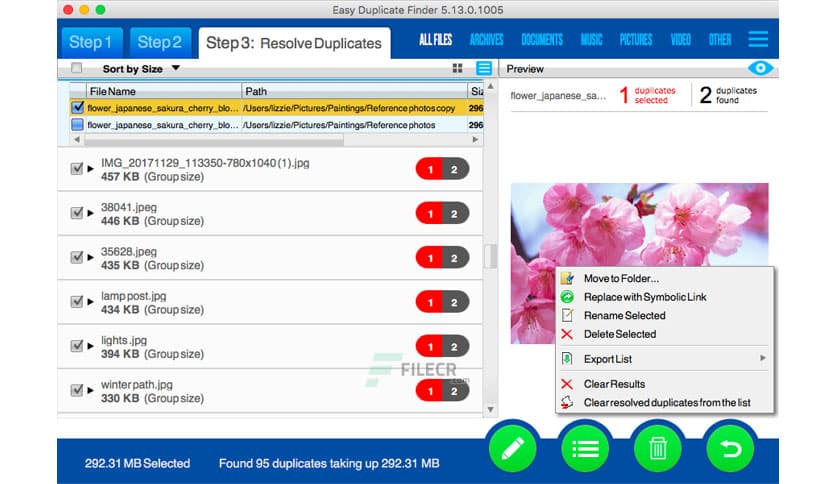Image resolution: width=836 pixels, height=484 pixels.
Task: Check the Reference photos original file checkbox
Action: click(x=77, y=124)
